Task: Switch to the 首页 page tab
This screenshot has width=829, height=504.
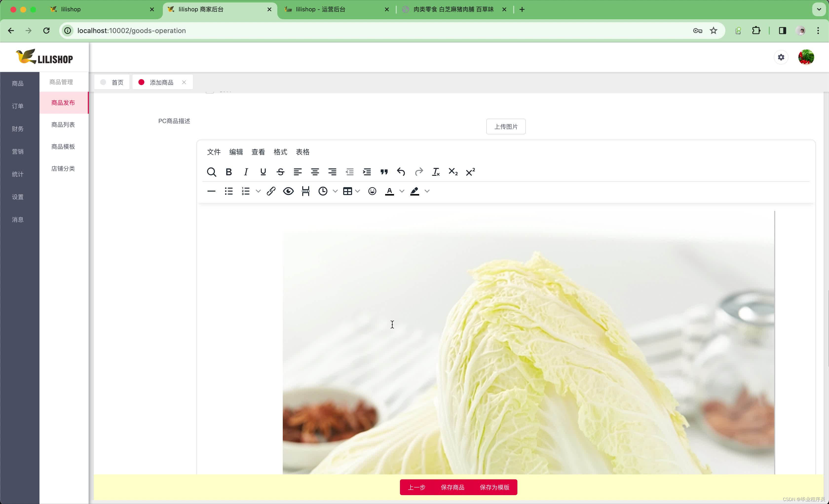Action: click(112, 82)
